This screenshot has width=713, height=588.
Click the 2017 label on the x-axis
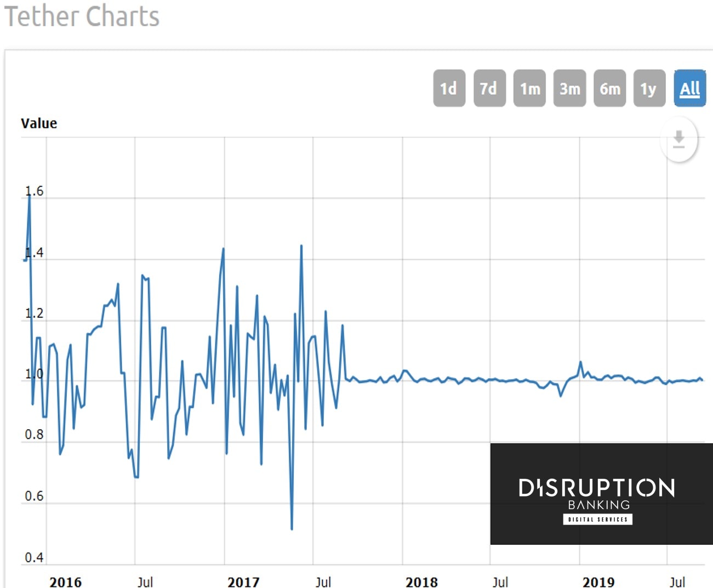[x=244, y=583]
